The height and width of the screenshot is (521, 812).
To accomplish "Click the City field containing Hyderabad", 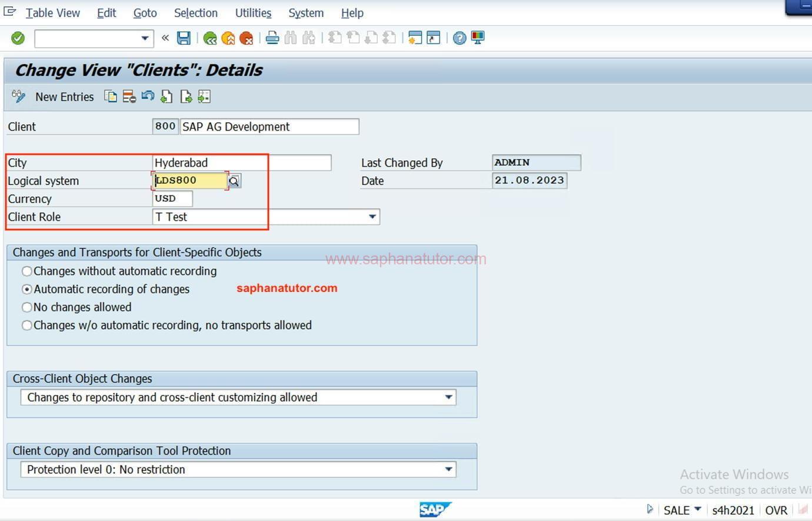I will click(x=242, y=162).
